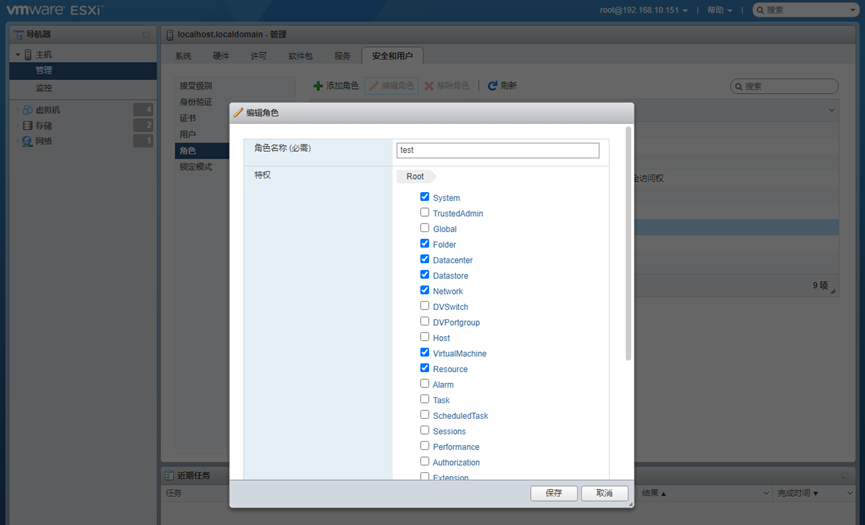Screen dimensions: 865x525
Task: Check the ScheduledTask privilege checkbox
Action: click(424, 414)
